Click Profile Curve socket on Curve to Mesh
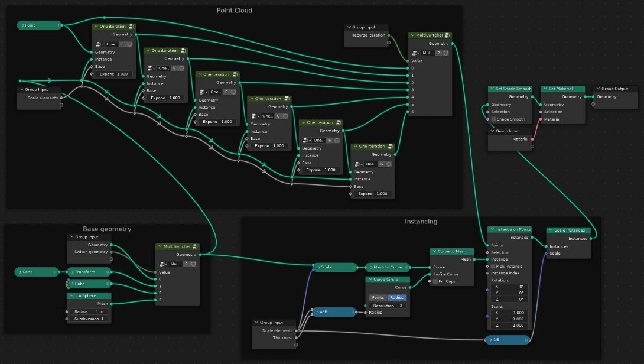 coord(430,274)
